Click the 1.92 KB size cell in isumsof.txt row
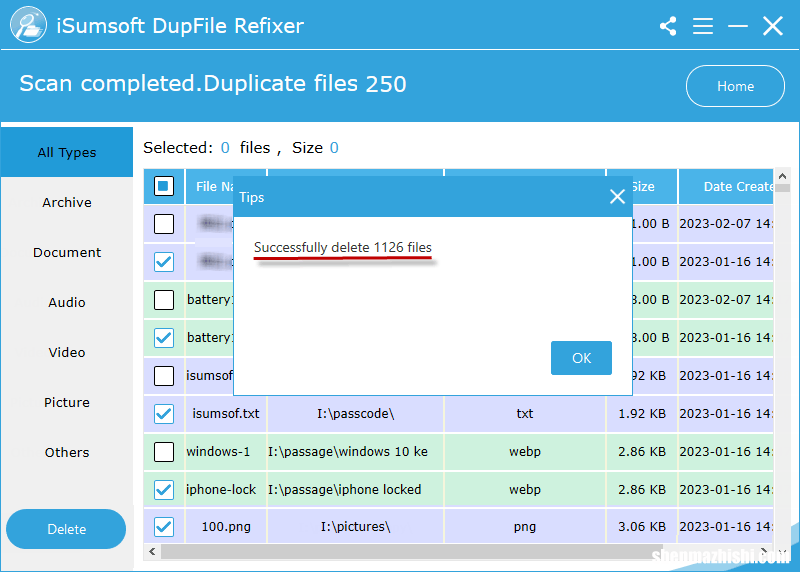 click(642, 414)
